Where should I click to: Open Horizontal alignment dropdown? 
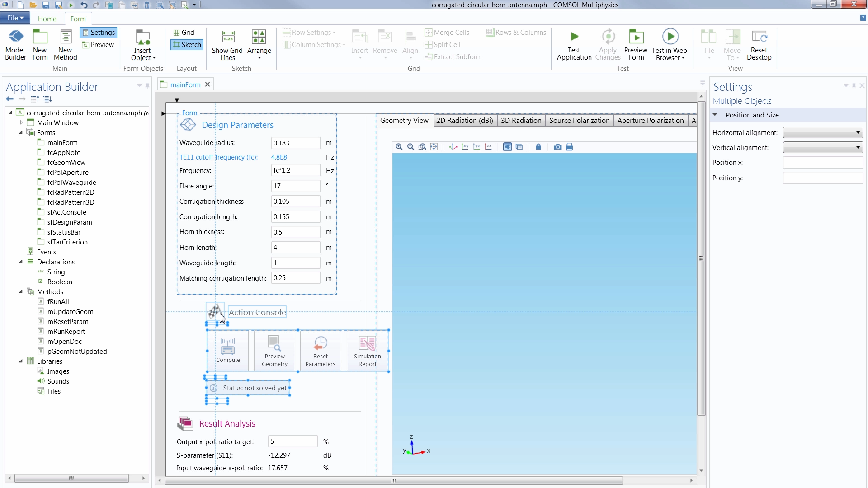click(x=822, y=133)
